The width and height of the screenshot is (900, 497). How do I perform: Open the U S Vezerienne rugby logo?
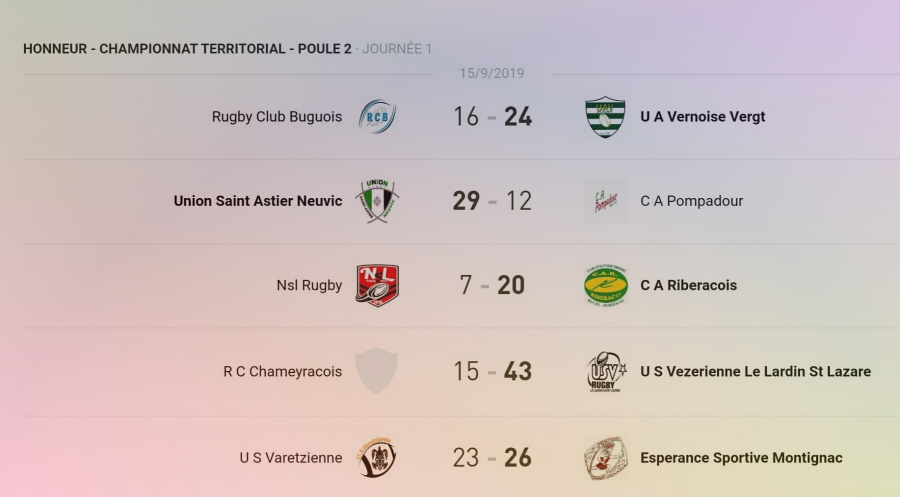click(x=605, y=371)
